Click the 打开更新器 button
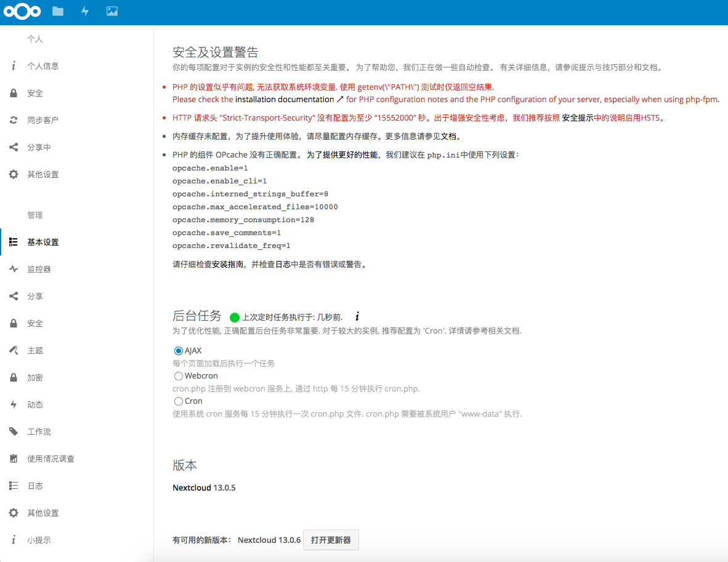This screenshot has height=562, width=728. [x=331, y=540]
